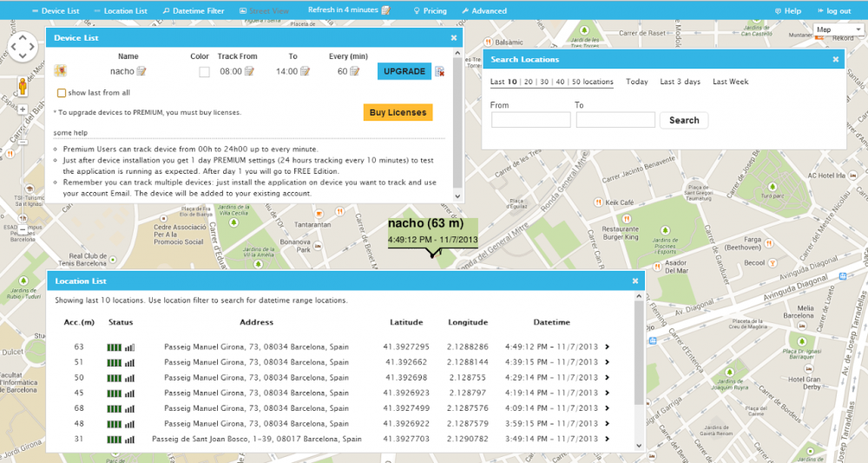The image size is (868, 463).
Task: Open Location List from top menu
Action: tap(121, 10)
